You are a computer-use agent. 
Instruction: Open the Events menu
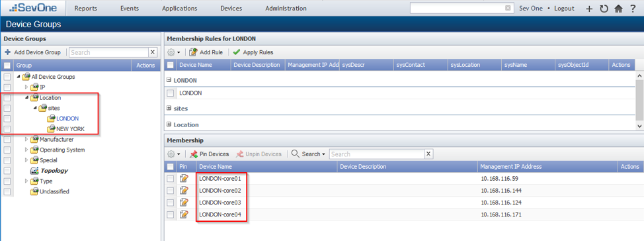130,8
